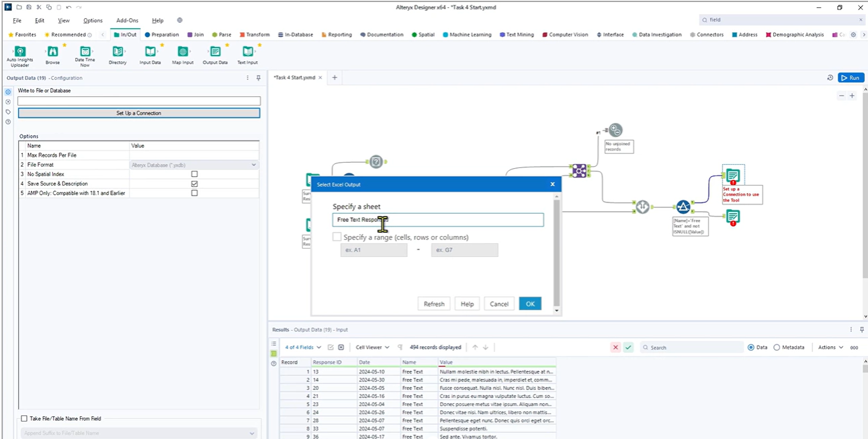Select Output Data node labeled 'Set up a Connection'
The height and width of the screenshot is (439, 868).
(732, 175)
